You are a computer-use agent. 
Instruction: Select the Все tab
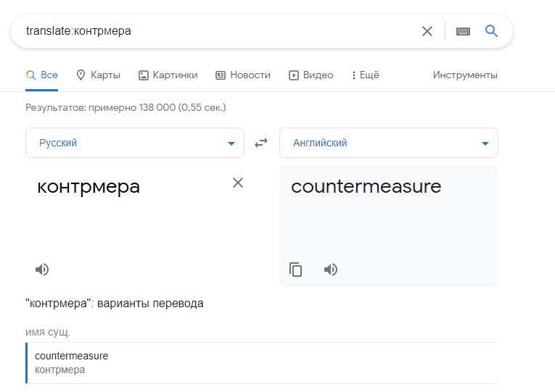tap(42, 75)
